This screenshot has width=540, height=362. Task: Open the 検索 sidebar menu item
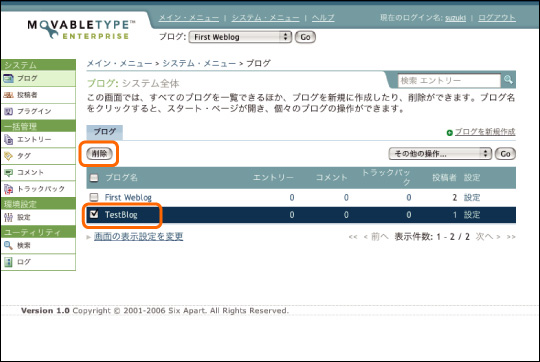39,245
